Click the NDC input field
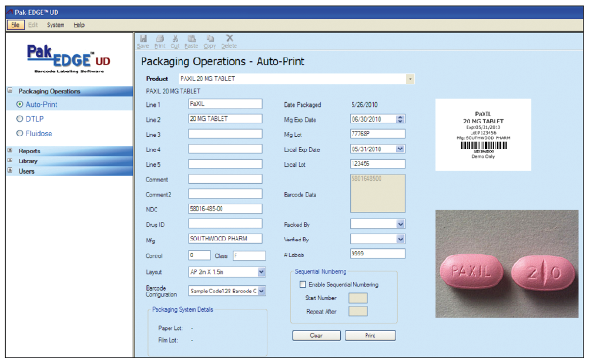This screenshot has height=364, width=590. coord(225,208)
